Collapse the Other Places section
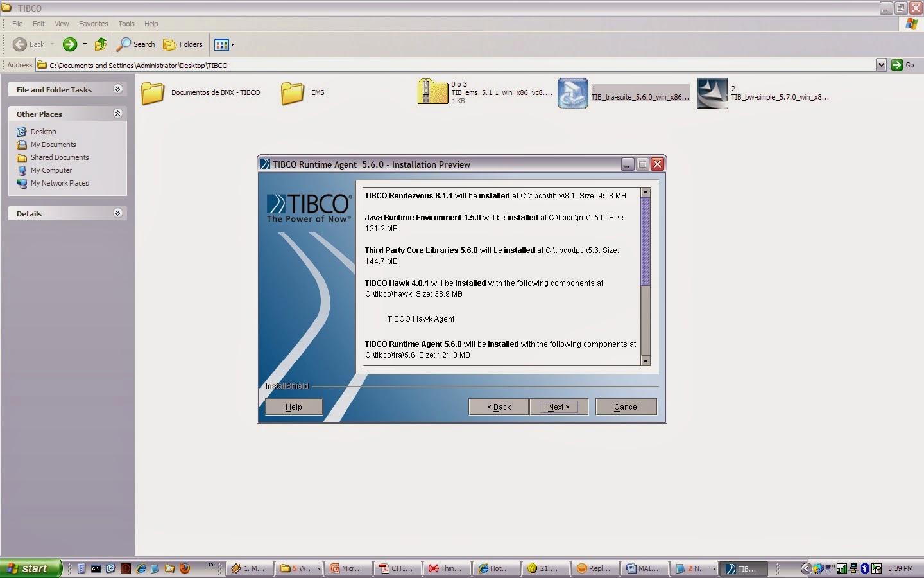The image size is (924, 578). pos(117,114)
